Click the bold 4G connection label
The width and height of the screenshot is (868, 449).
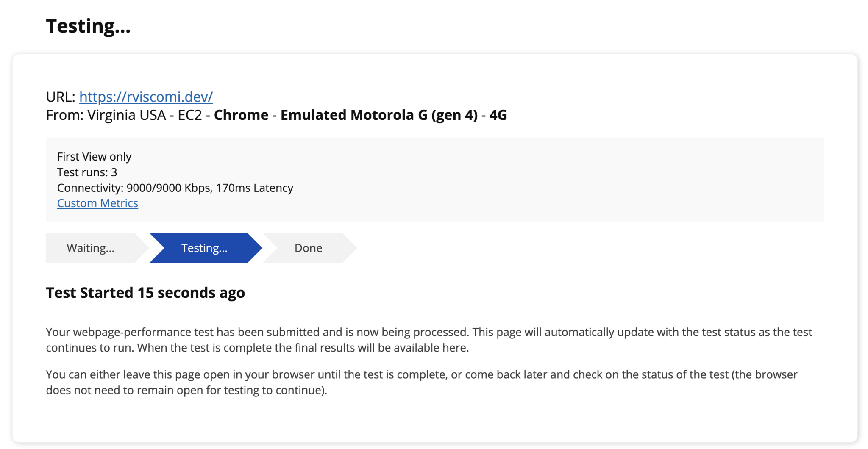click(498, 115)
